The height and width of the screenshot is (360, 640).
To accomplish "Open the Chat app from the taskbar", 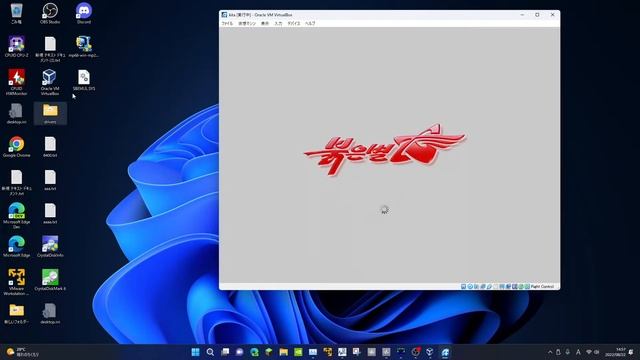I will (240, 352).
